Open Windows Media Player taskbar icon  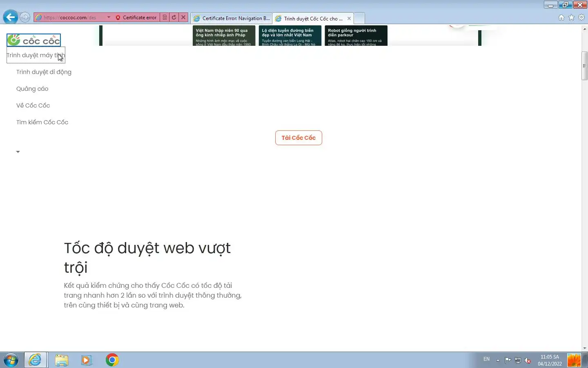(87, 360)
